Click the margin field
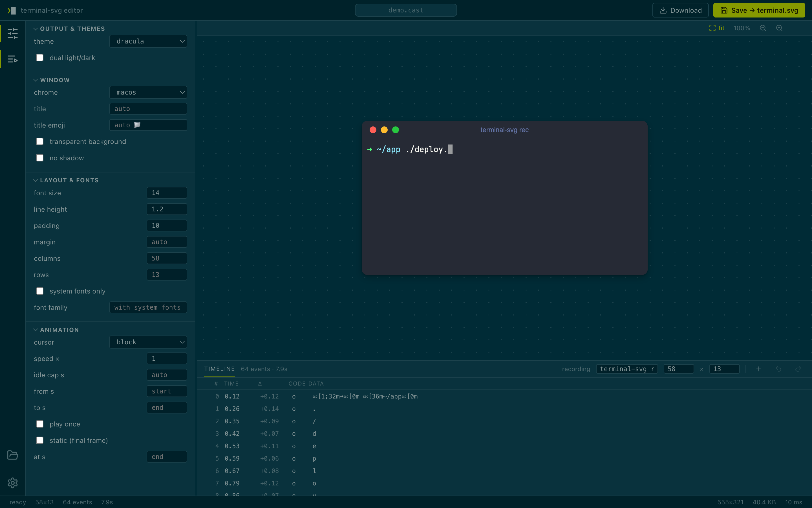 pyautogui.click(x=167, y=242)
